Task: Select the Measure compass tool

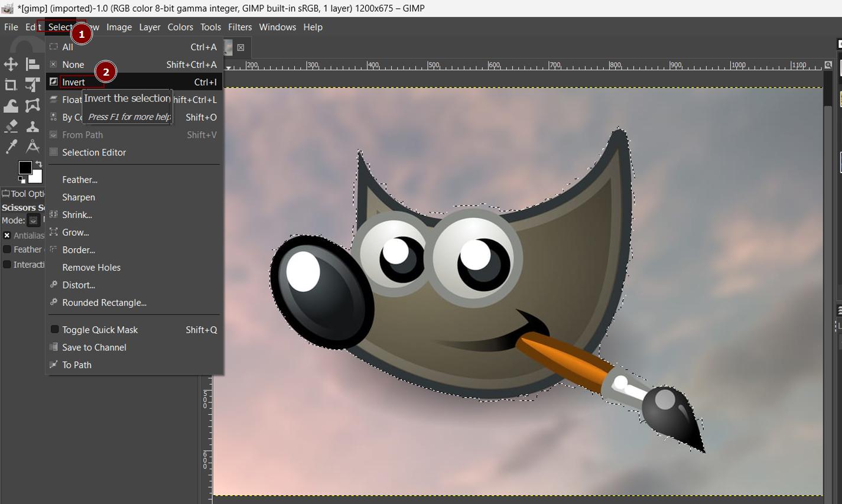Action: [32, 147]
